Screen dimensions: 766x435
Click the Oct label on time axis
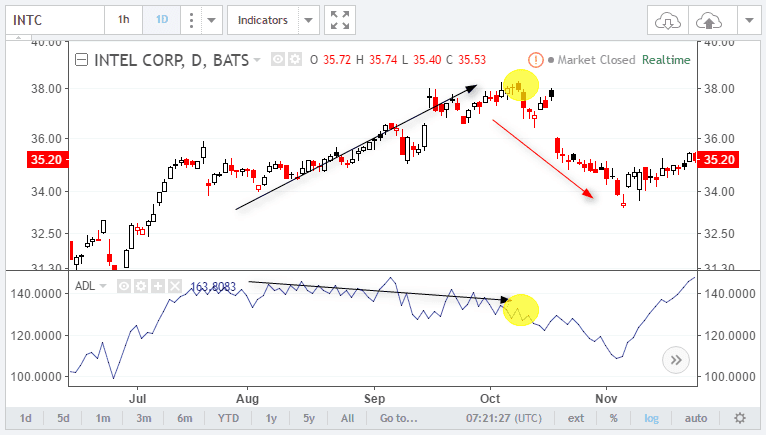[489, 398]
